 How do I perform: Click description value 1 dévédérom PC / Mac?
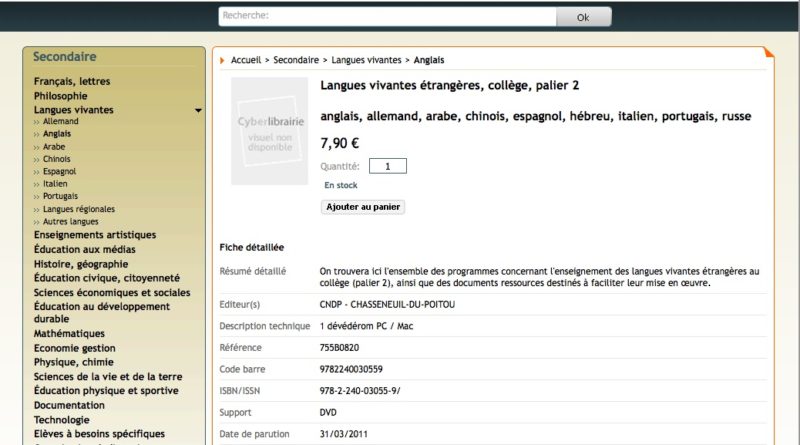click(366, 326)
